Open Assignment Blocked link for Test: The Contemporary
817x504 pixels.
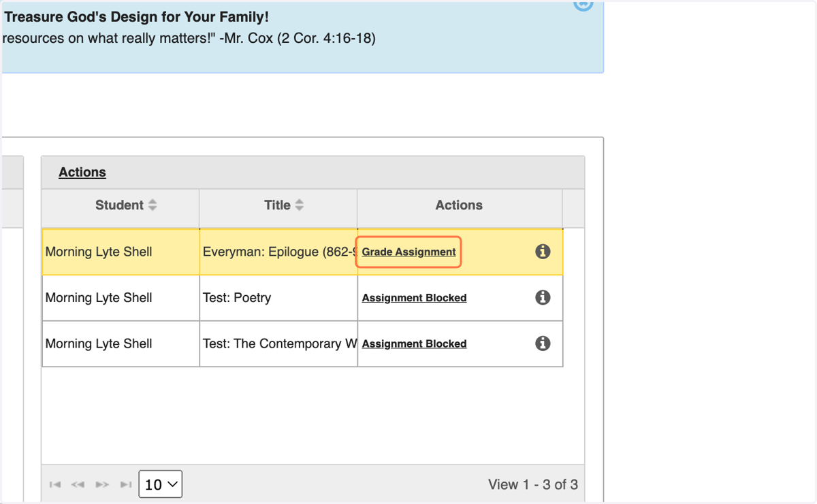tap(414, 343)
